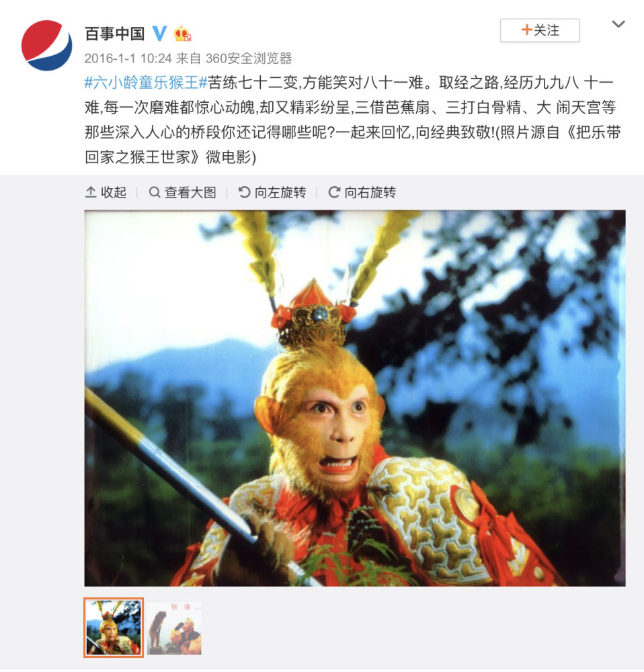Select the first Monkey King thumbnail
This screenshot has height=672, width=644.
[x=114, y=628]
